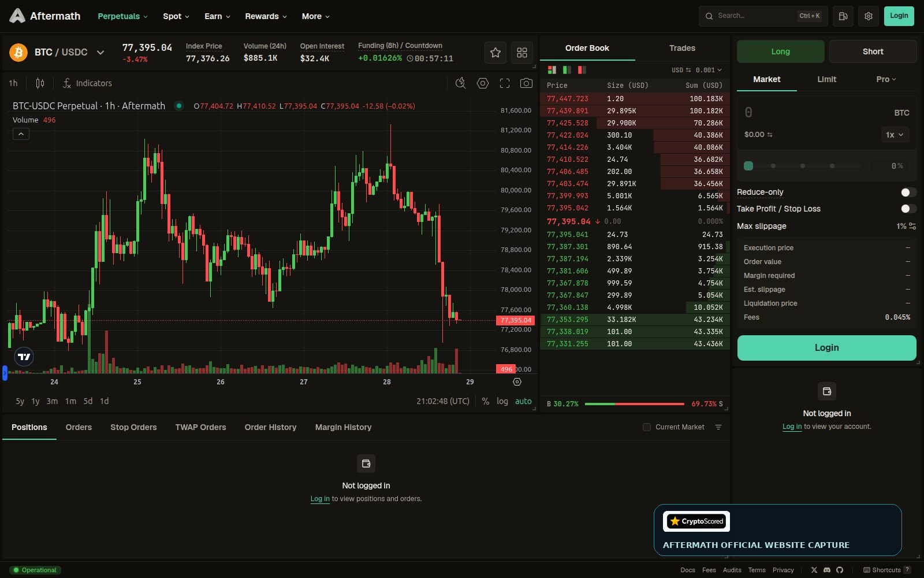
Task: Switch to the Stop Orders tab
Action: click(x=133, y=427)
